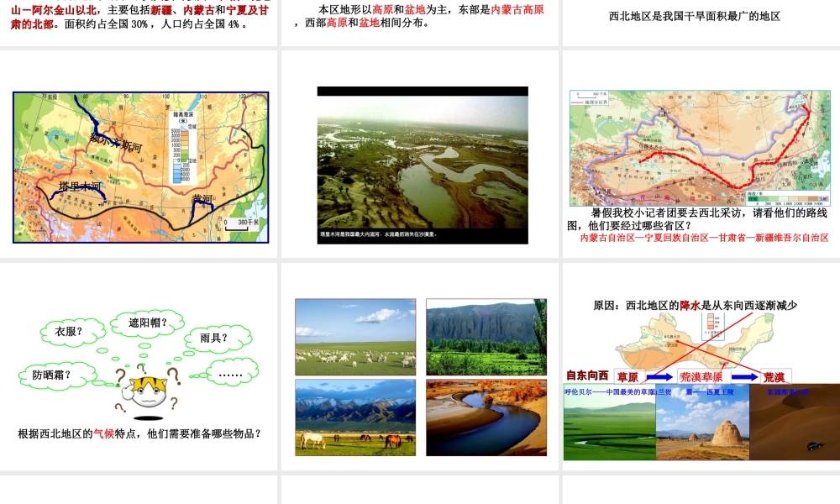Screen dimensions: 840x504
Task: Click the thought bubble reading 遮阳帽?
Action: pyautogui.click(x=147, y=323)
